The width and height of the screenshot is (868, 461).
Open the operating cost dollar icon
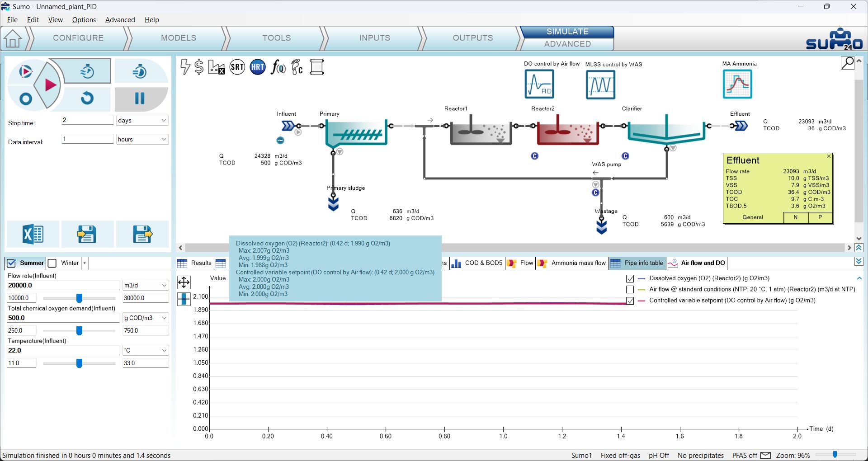(199, 67)
